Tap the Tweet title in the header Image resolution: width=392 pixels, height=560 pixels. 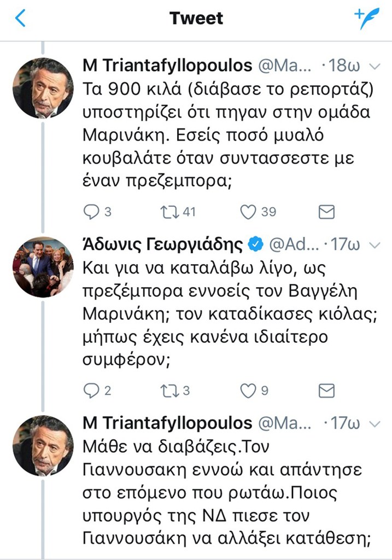pos(196,19)
